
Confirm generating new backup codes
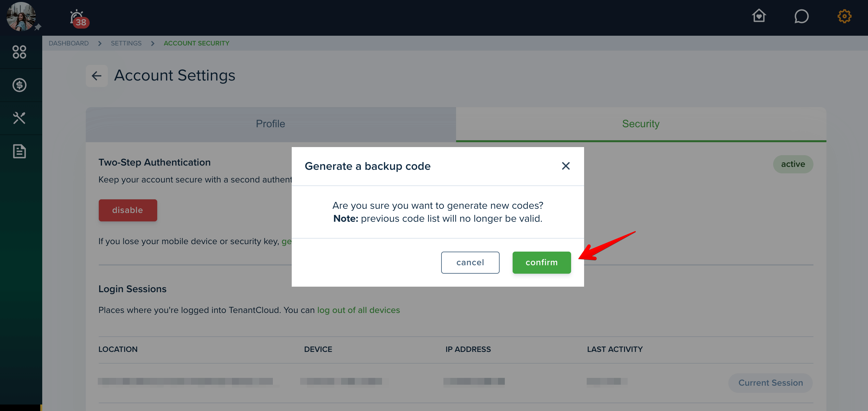click(x=542, y=262)
